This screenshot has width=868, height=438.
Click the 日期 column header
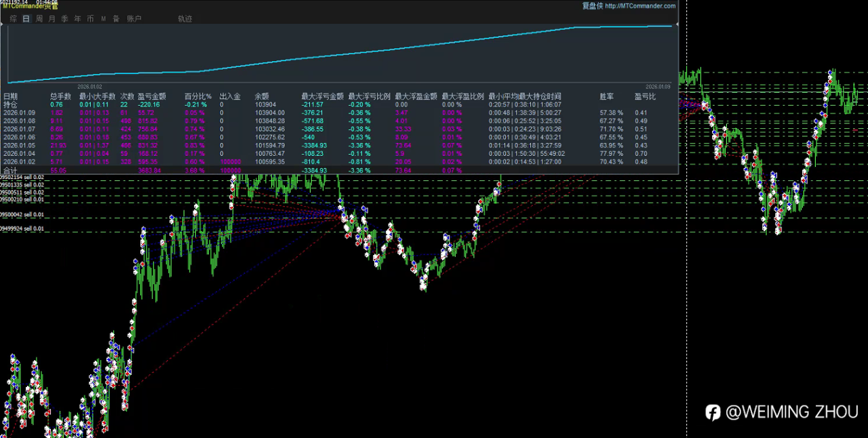(x=11, y=97)
